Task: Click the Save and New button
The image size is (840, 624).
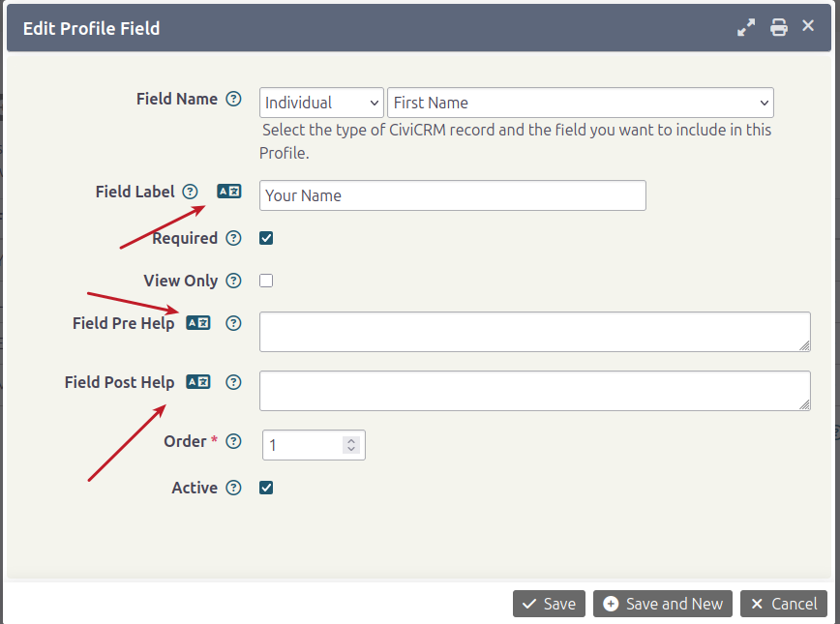Action: pos(663,604)
